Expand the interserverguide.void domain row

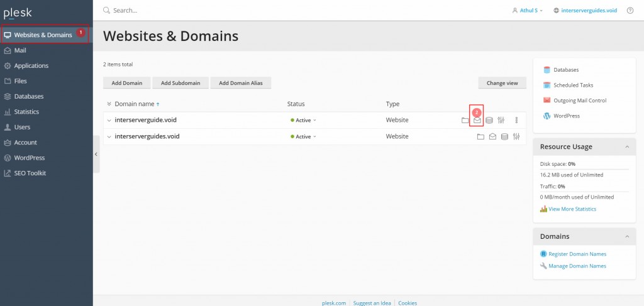(109, 120)
